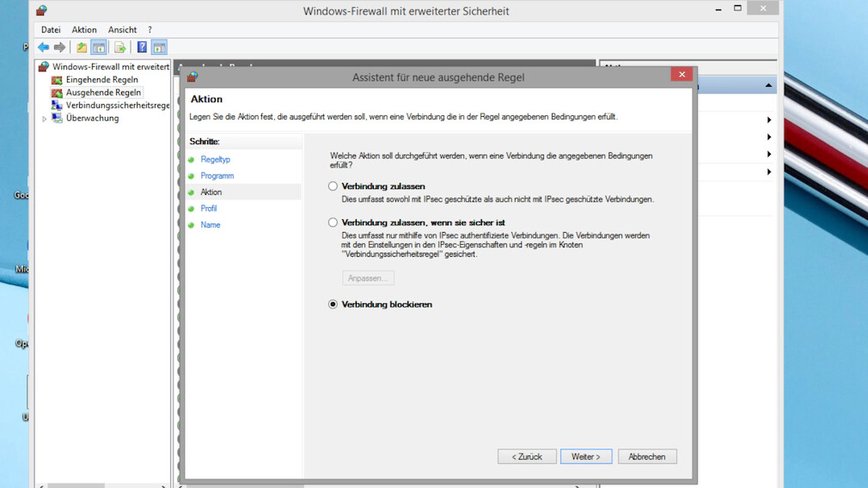Toggle the show/hide console tree icon

(99, 47)
